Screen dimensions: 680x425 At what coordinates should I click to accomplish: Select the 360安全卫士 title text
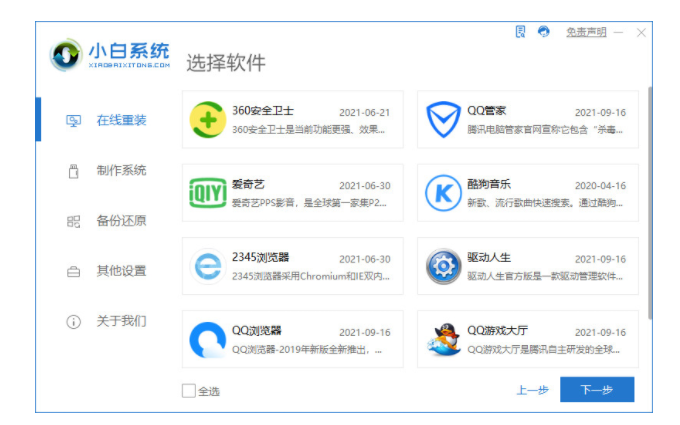point(263,111)
